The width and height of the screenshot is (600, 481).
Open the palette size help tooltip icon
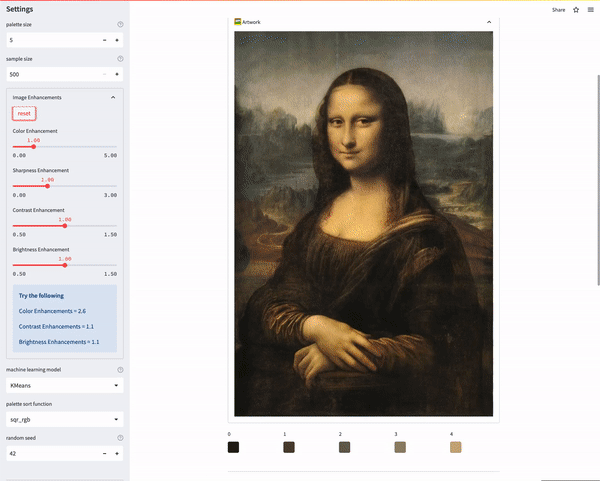coord(120,24)
